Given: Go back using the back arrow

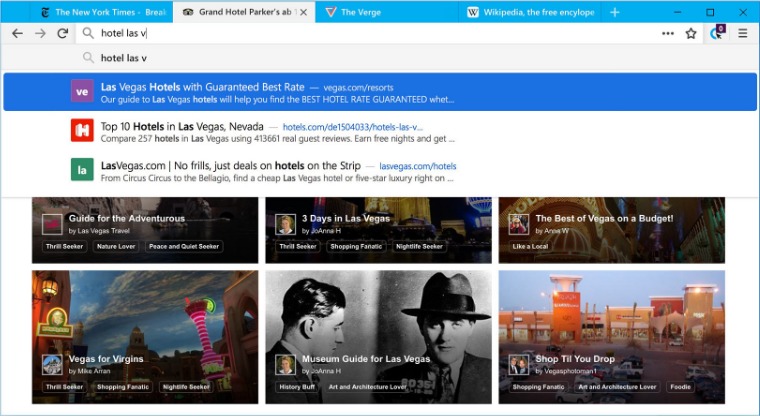Looking at the screenshot, I should coord(17,33).
